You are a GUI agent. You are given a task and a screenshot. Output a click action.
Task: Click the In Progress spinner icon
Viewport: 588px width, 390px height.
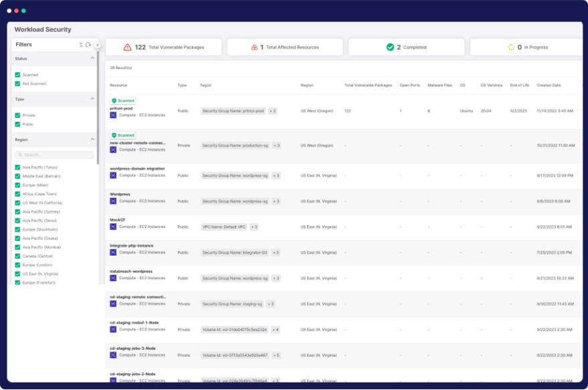pos(511,47)
